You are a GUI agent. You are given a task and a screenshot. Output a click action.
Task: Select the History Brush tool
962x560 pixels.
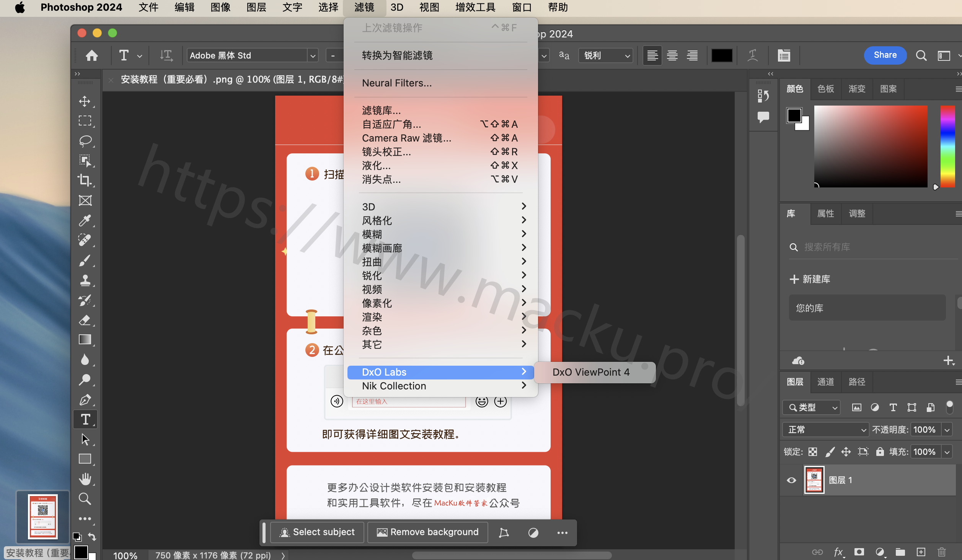pos(85,300)
